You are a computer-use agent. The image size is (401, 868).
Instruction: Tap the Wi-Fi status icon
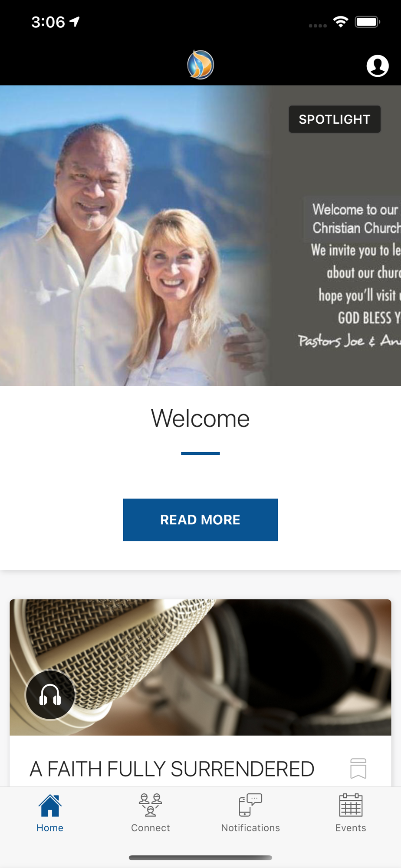[x=341, y=22]
